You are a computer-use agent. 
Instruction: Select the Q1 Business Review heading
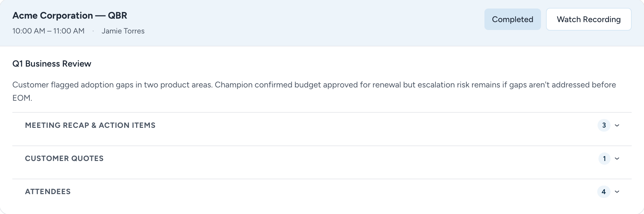pos(52,64)
